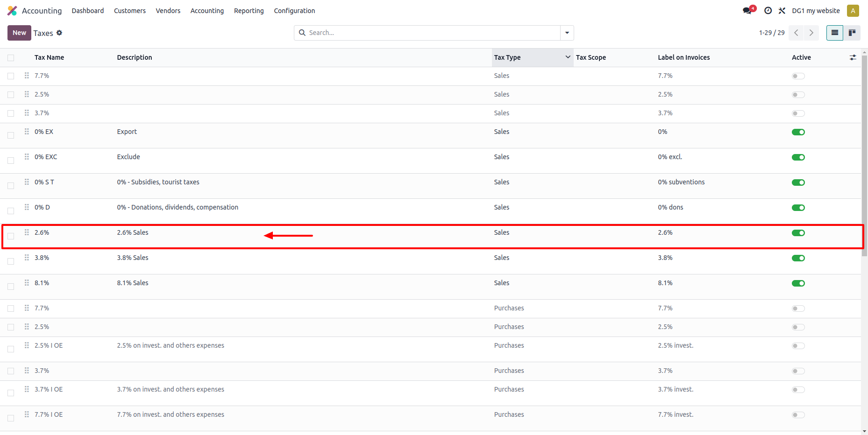Switch to kanban view
Screen dimensions: 868x435
pos(852,33)
